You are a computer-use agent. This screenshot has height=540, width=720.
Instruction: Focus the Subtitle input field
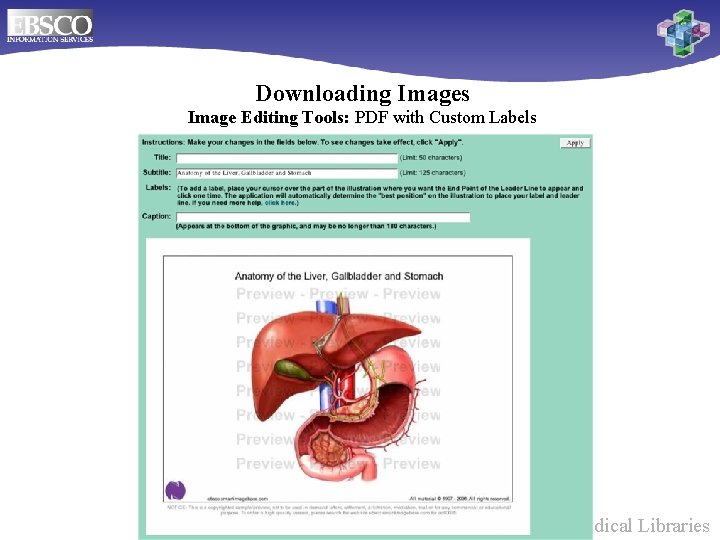287,173
